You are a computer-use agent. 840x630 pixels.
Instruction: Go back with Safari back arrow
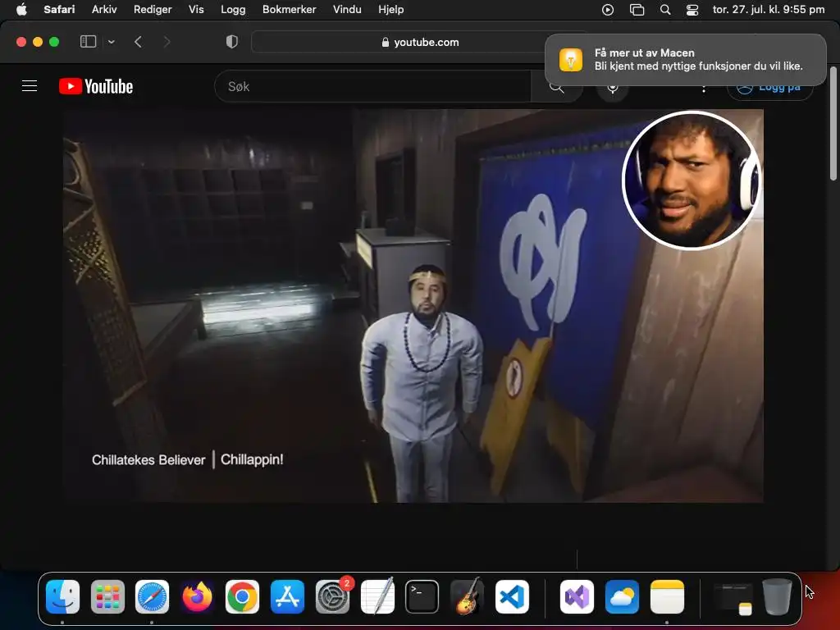point(138,42)
